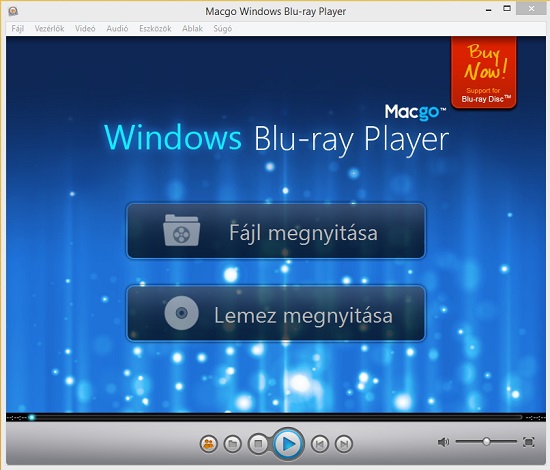Viewport: 550px width, 470px height.
Task: Open the Videó menu
Action: tap(85, 28)
